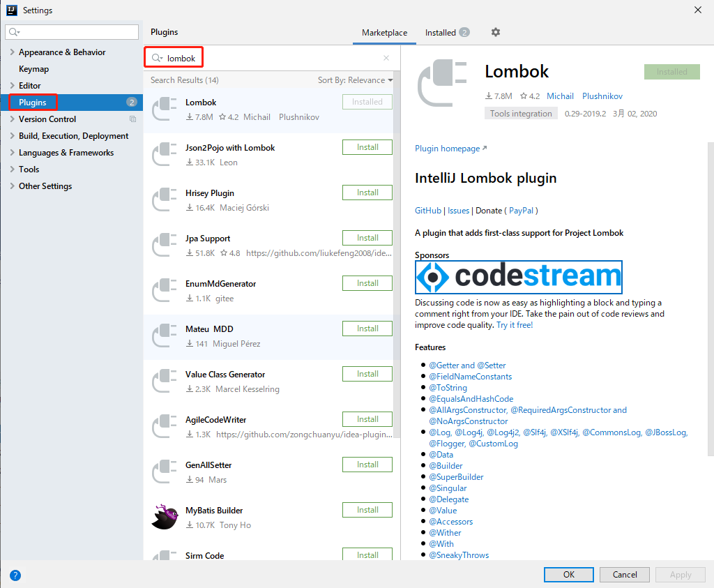Click the Version Control shared settings icon
The image size is (714, 588).
click(131, 119)
